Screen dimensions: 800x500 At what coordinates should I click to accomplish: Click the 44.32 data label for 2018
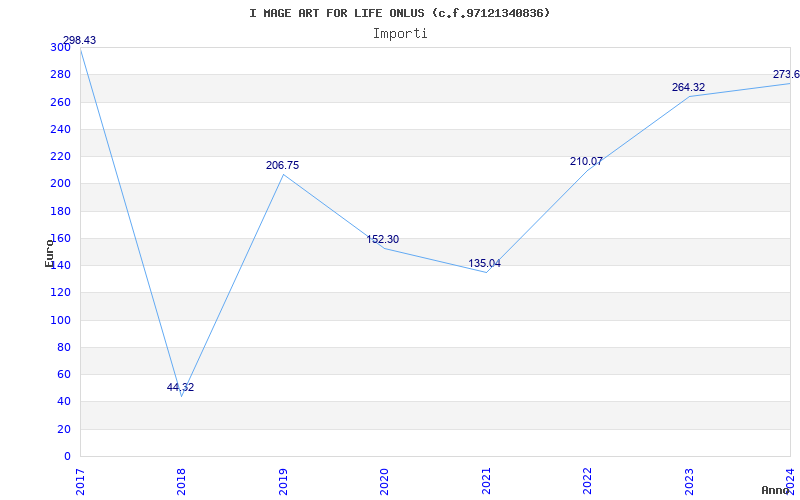tap(180, 387)
